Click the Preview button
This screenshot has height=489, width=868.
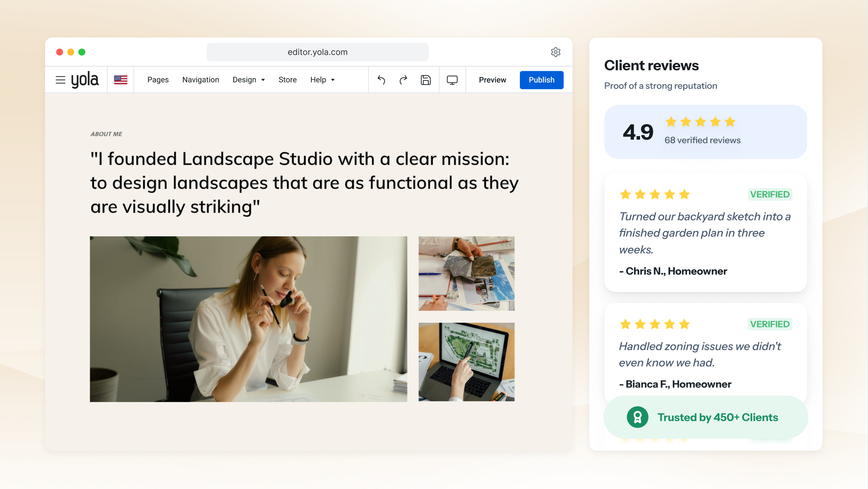(493, 80)
